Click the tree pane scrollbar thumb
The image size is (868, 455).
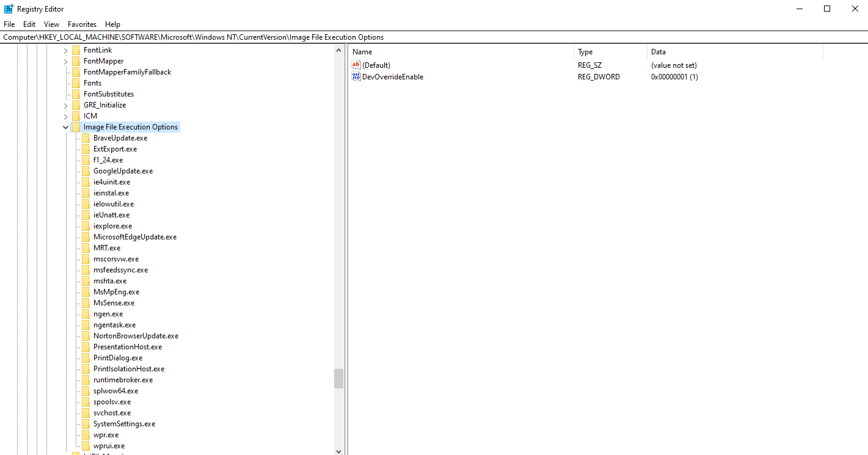pos(339,379)
